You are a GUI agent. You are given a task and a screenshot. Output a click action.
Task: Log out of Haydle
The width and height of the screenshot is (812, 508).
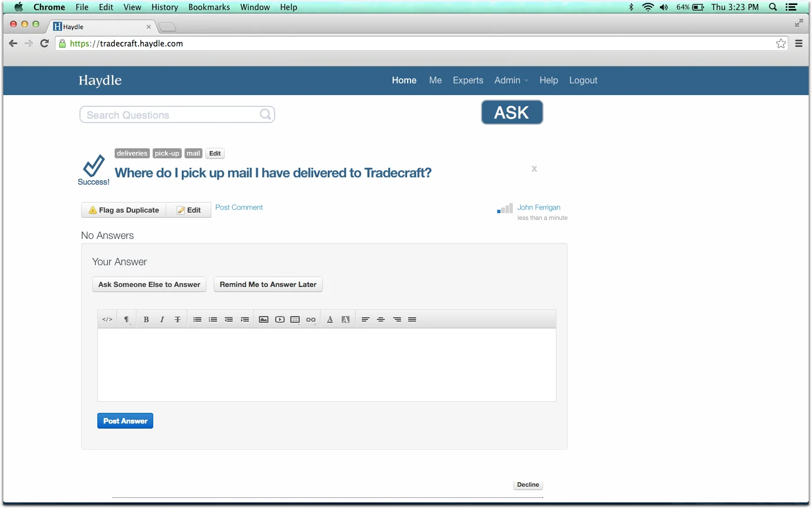[583, 81]
